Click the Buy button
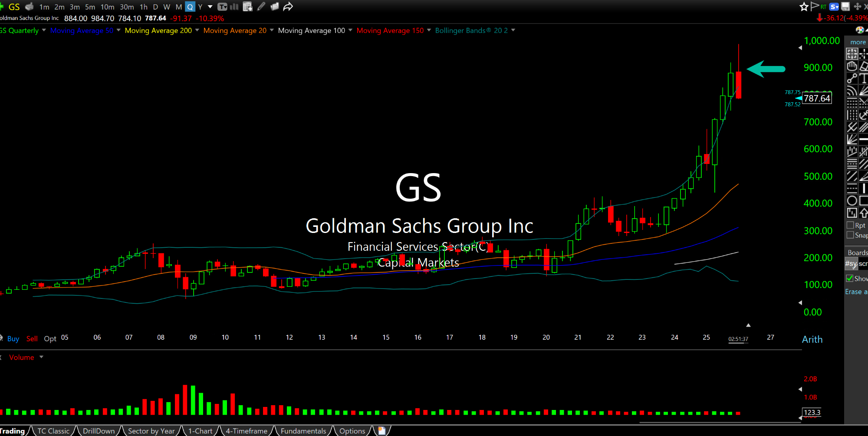868x436 pixels. coord(13,339)
